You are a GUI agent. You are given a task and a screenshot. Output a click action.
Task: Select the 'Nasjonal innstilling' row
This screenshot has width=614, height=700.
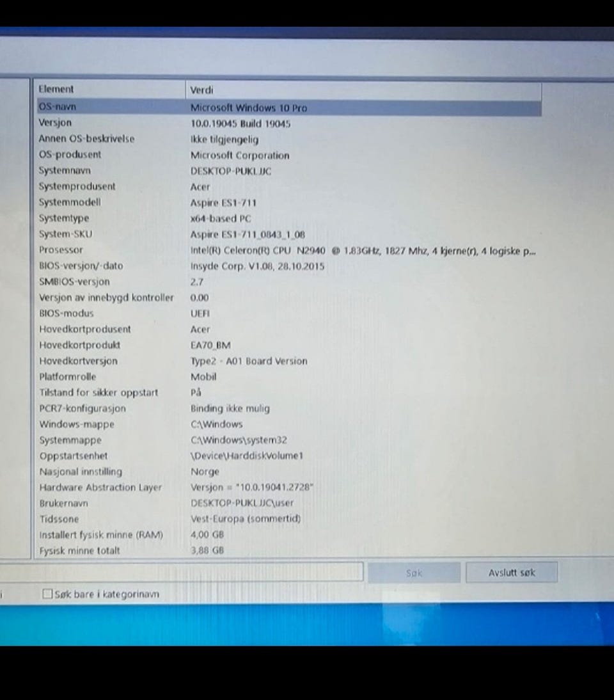point(289,472)
